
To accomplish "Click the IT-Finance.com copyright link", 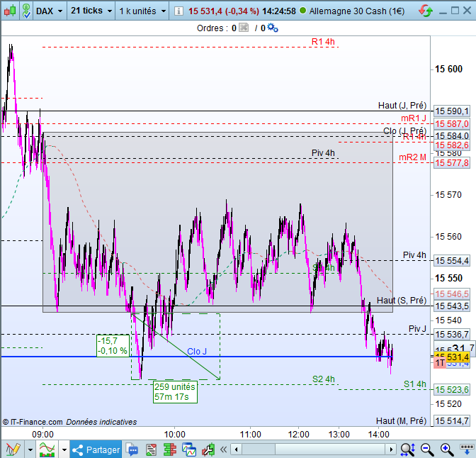I will tap(33, 422).
